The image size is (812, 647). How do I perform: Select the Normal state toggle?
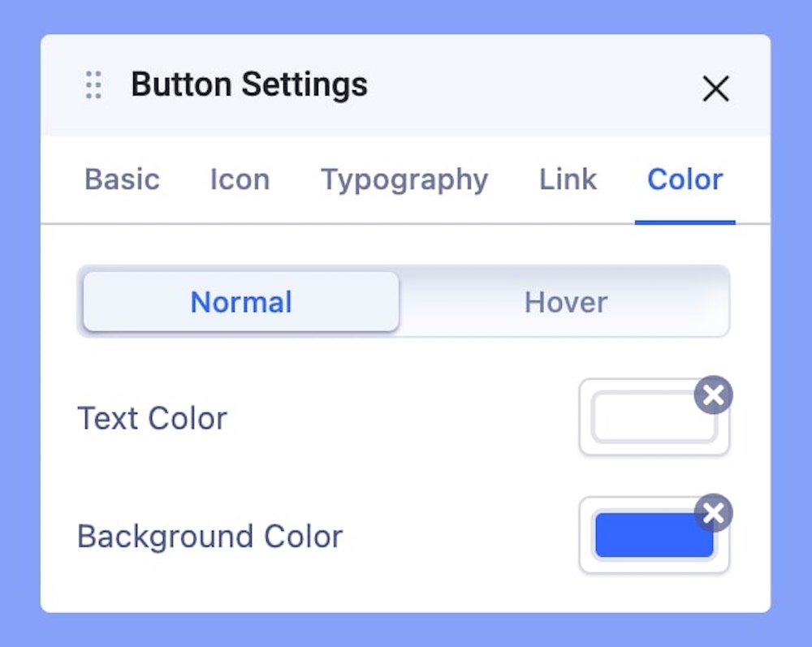tap(241, 302)
